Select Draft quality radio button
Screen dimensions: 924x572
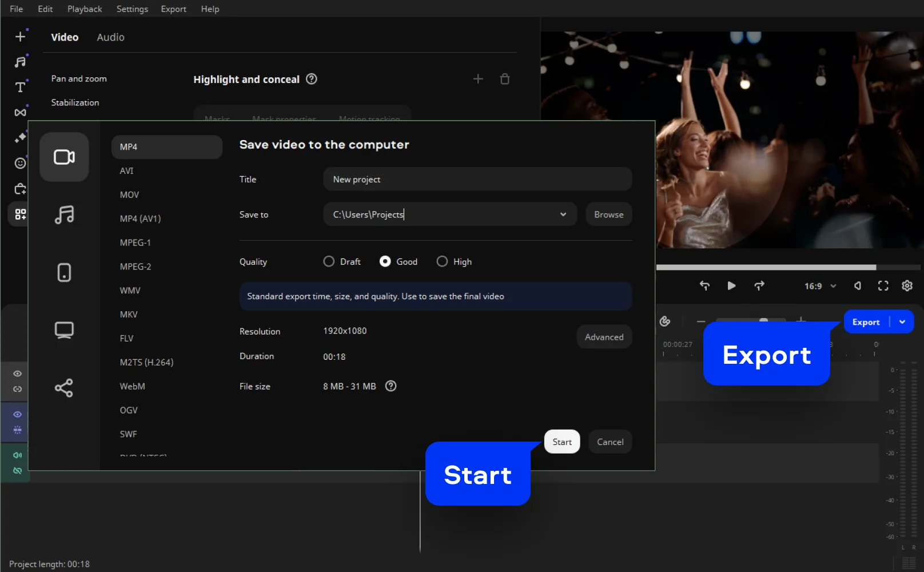tap(329, 261)
